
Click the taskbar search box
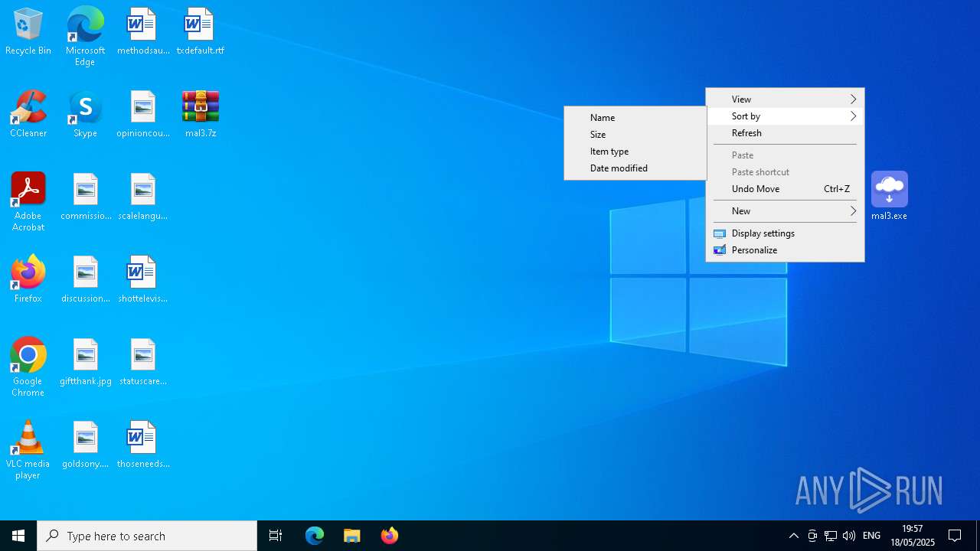[147, 536]
